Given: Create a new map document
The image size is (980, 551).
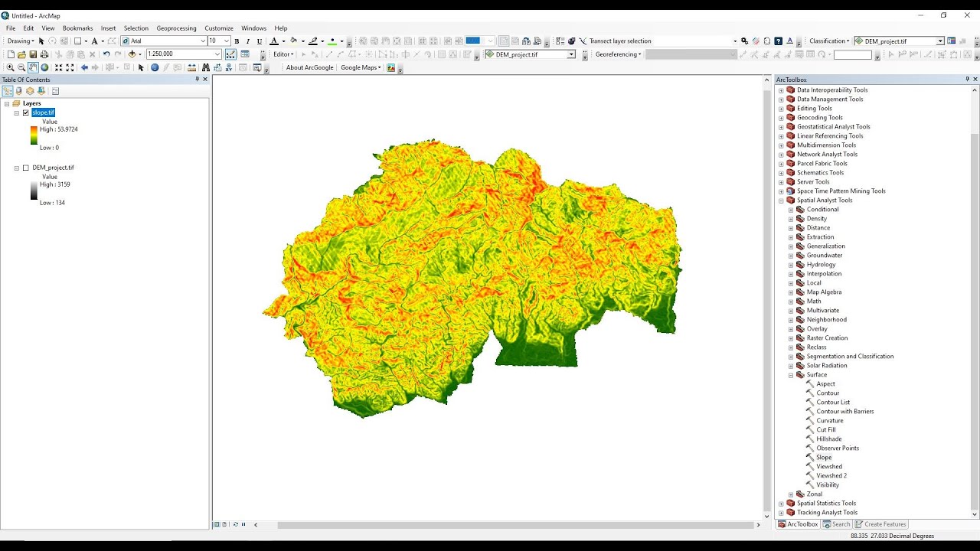Looking at the screenshot, I should click(x=11, y=54).
